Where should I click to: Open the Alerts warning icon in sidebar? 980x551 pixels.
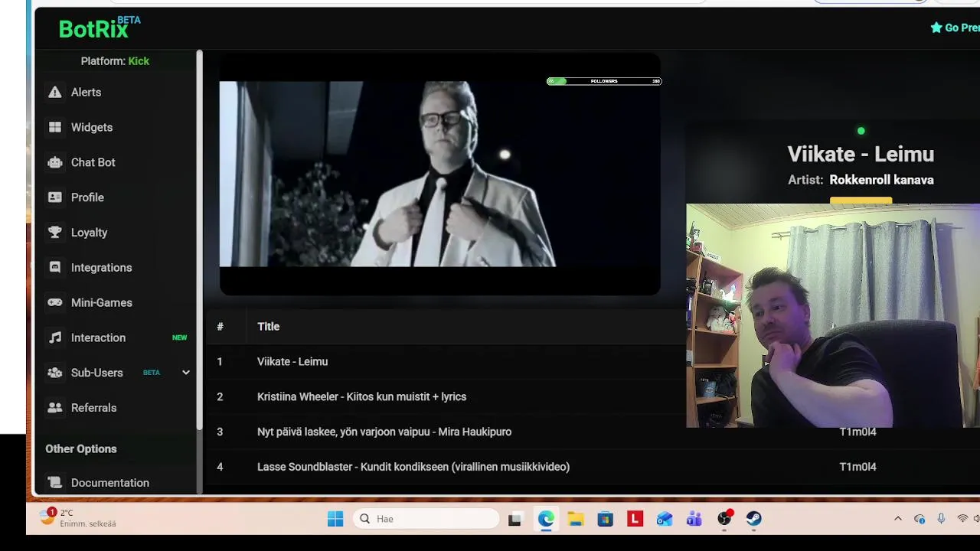54,92
